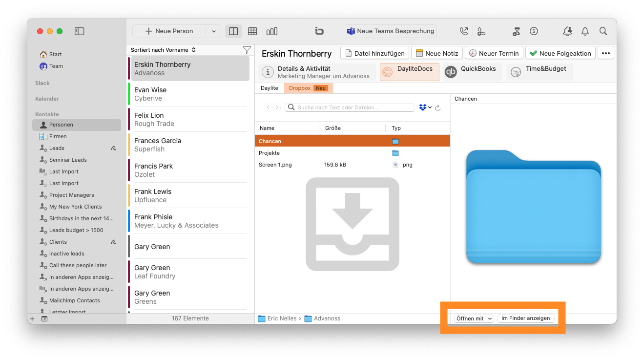Switch to the bar chart view
The image size is (644, 360).
tap(272, 31)
